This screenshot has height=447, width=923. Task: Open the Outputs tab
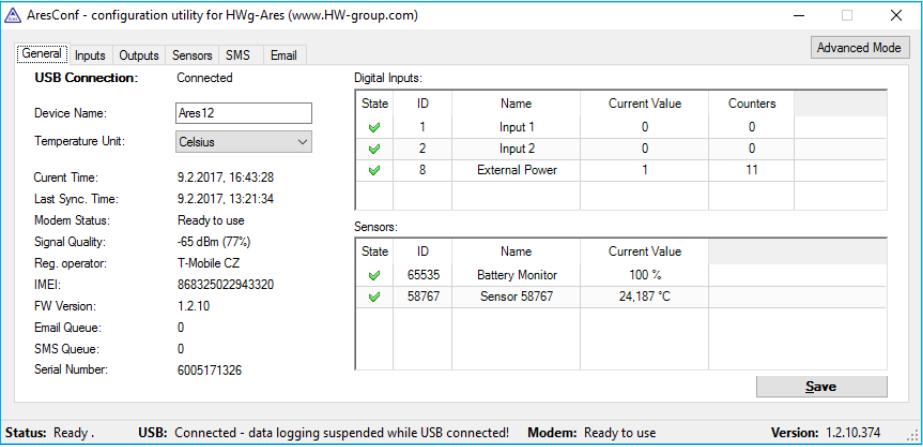pos(139,56)
